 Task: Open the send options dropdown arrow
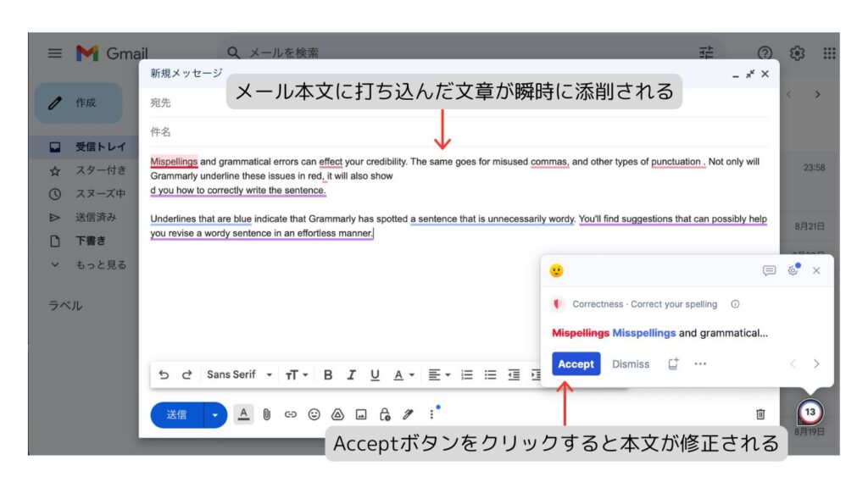215,414
